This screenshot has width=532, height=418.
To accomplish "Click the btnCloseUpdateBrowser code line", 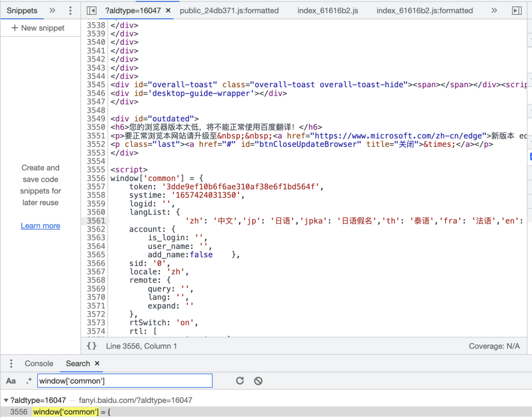I will click(301, 144).
